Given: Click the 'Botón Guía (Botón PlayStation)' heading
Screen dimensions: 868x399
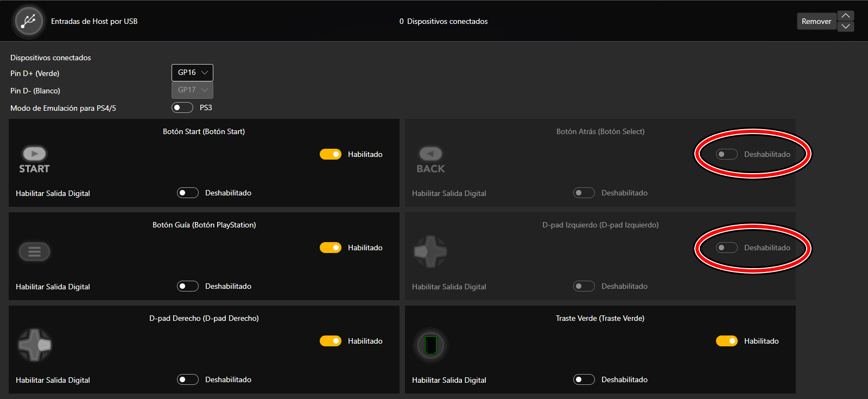Looking at the screenshot, I should [204, 225].
